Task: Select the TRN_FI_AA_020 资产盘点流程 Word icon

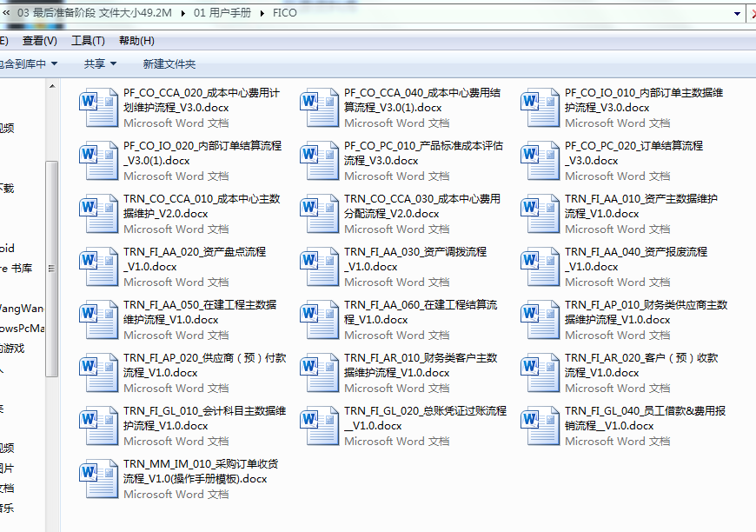Action: click(x=98, y=266)
